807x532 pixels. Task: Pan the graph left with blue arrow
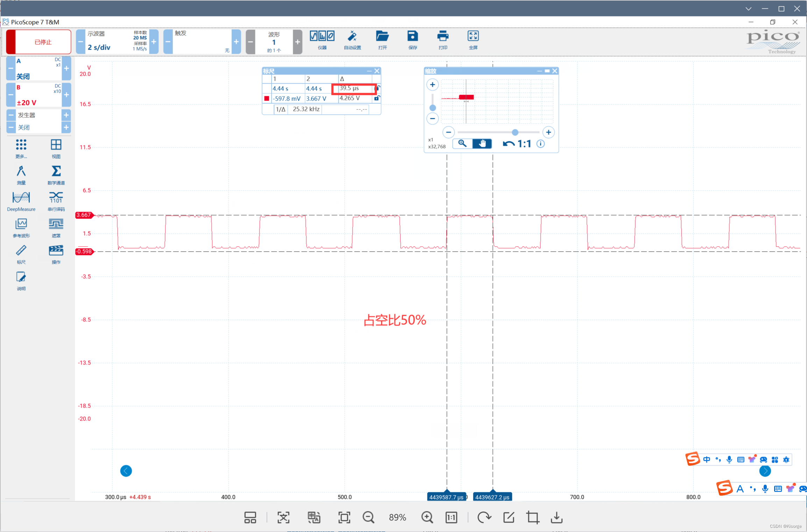coord(126,471)
